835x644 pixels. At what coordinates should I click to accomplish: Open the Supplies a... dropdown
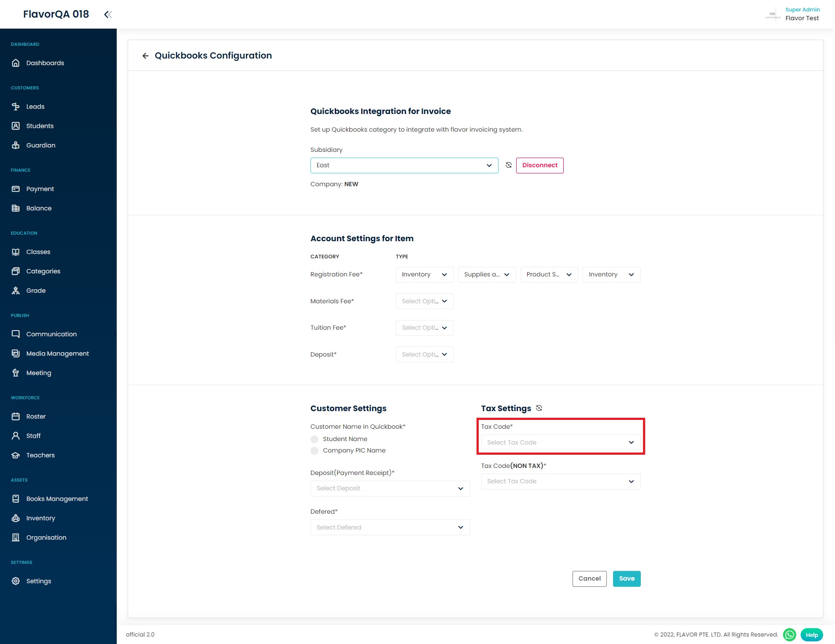(x=487, y=275)
